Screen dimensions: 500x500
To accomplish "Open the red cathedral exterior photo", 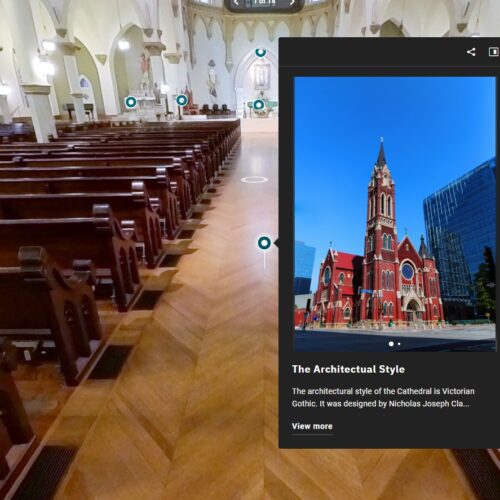I will (x=395, y=214).
